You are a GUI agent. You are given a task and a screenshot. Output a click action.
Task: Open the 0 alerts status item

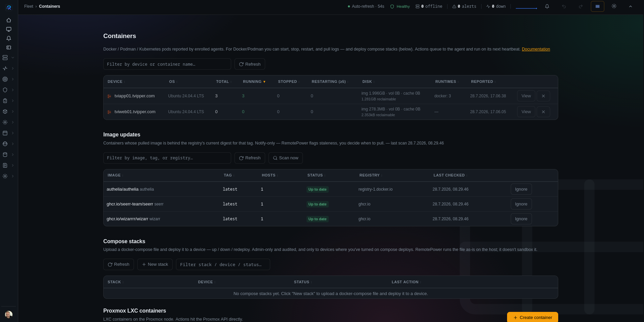point(464,6)
